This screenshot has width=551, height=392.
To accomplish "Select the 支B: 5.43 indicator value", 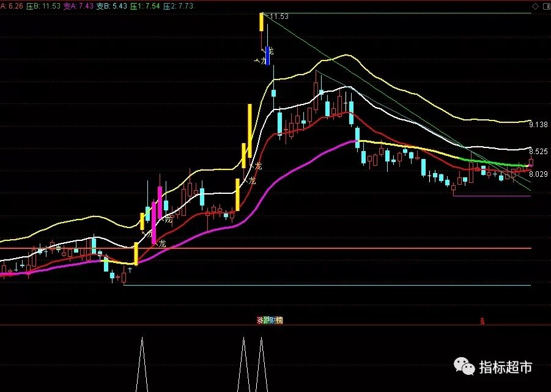I will point(112,6).
